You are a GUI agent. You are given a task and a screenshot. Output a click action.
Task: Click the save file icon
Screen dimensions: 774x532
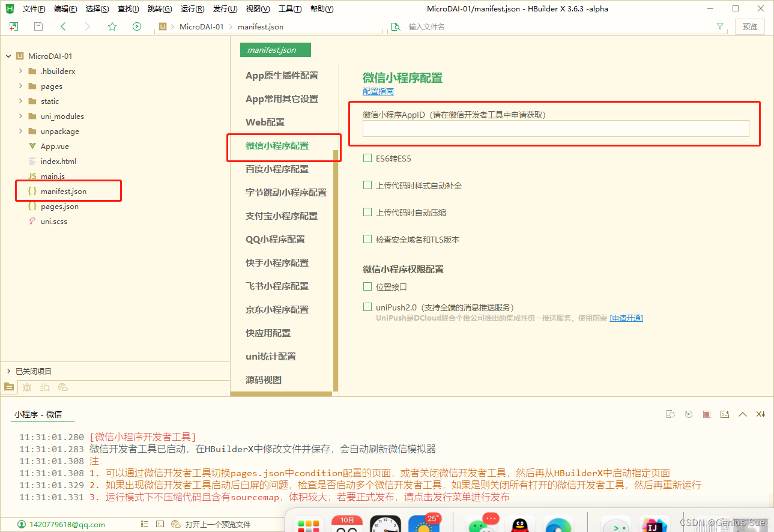[x=38, y=26]
